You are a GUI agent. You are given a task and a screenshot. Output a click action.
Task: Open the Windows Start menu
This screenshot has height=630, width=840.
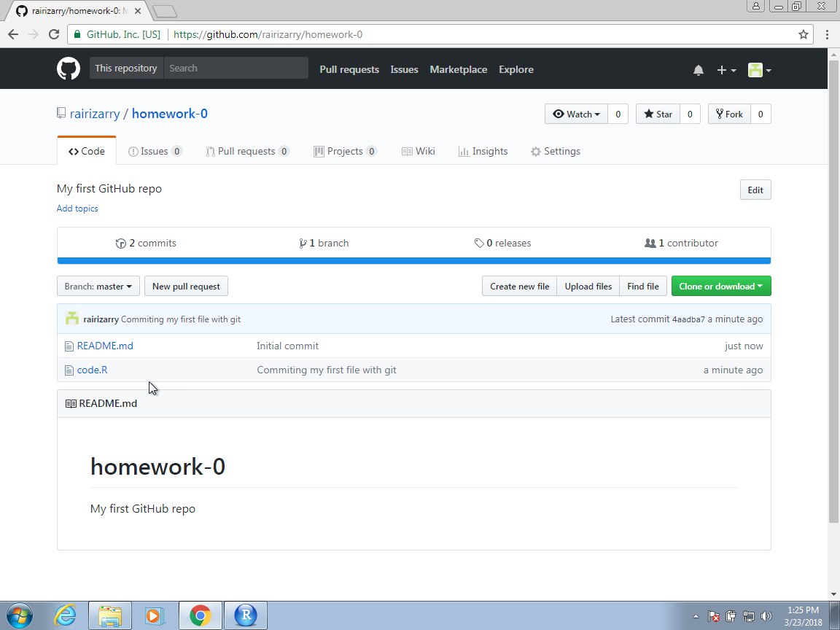point(19,615)
